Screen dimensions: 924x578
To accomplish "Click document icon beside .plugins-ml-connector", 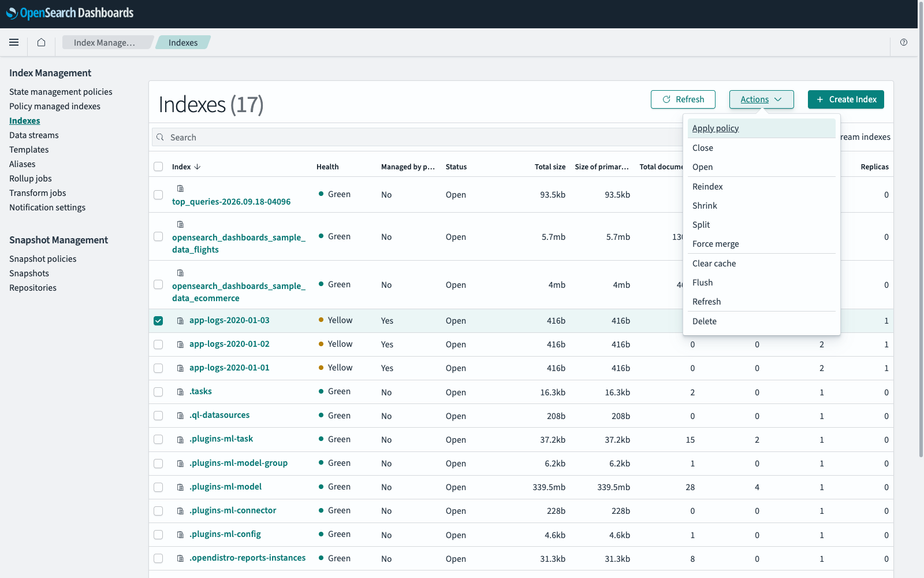I will coord(180,511).
